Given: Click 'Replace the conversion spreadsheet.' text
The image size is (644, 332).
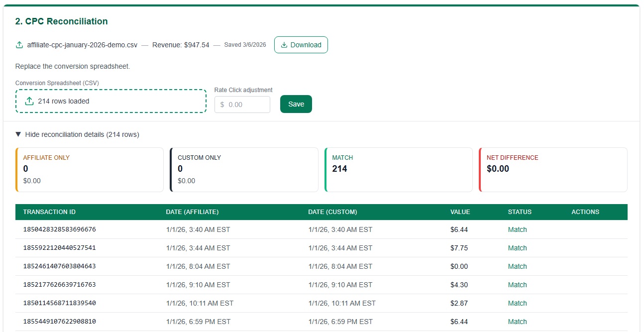Looking at the screenshot, I should (x=73, y=66).
